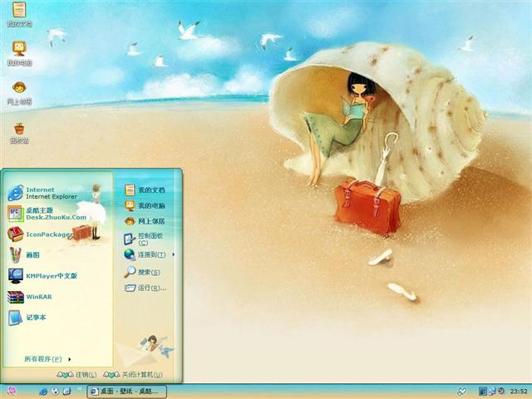Image resolution: width=532 pixels, height=399 pixels.
Task: Click 关闭计算机(U) shut down button
Action: click(x=133, y=375)
